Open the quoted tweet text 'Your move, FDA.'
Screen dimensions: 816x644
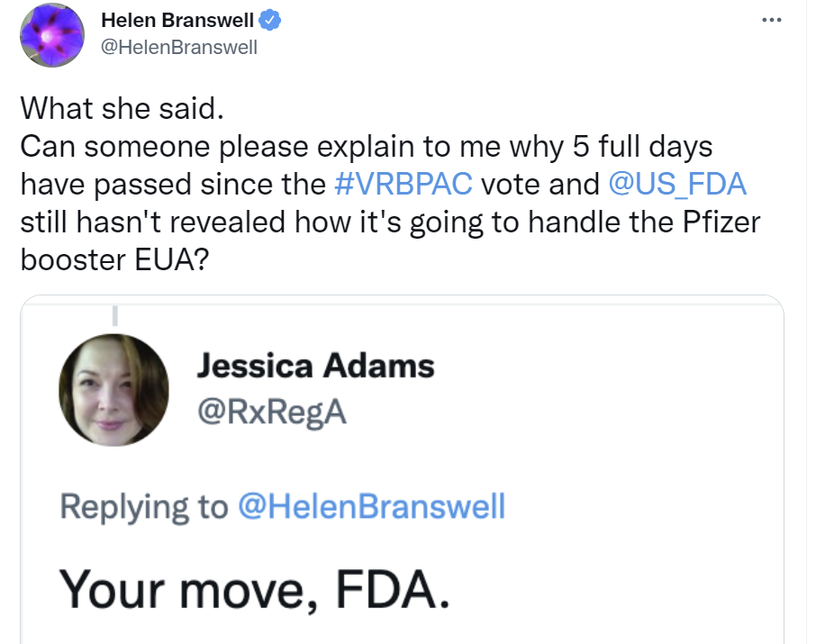[254, 590]
